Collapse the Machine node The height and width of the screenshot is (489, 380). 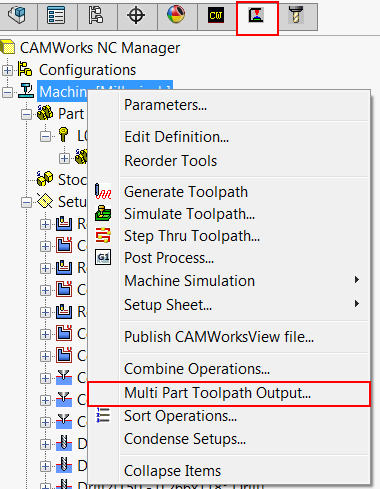click(x=7, y=92)
